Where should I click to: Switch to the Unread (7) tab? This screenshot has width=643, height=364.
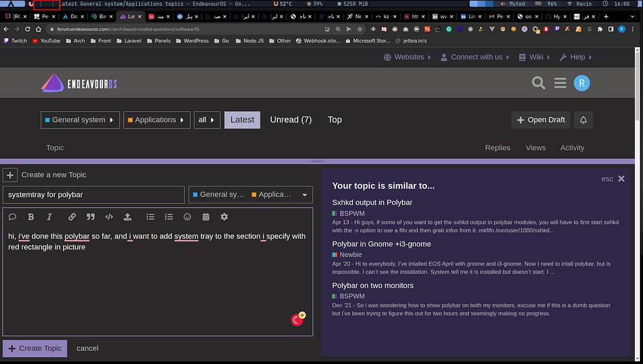pyautogui.click(x=291, y=119)
